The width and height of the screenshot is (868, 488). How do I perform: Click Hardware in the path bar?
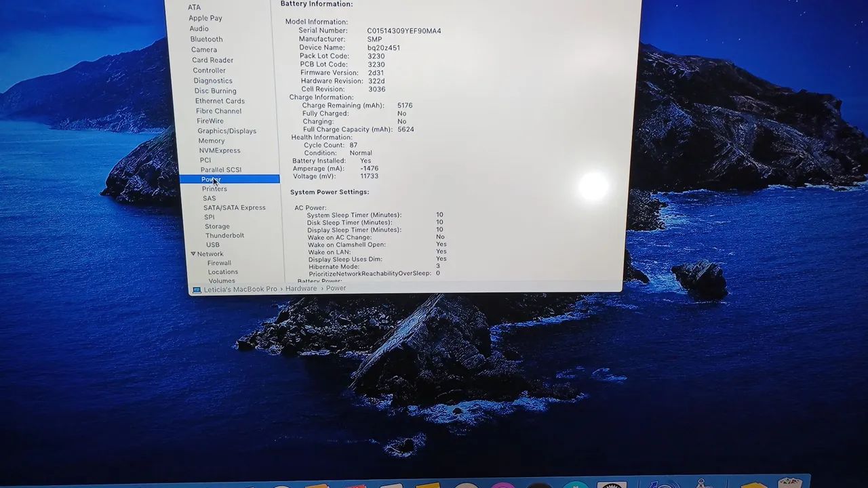tap(301, 288)
